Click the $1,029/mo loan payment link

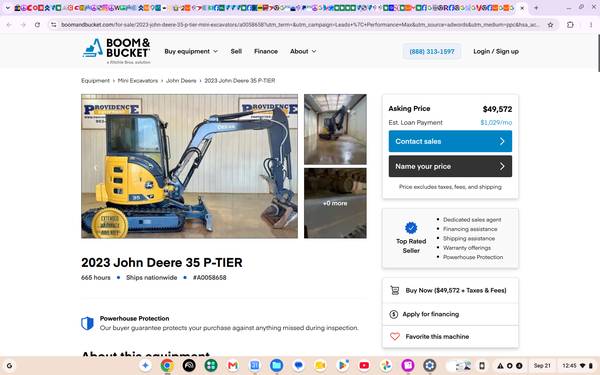tap(496, 122)
